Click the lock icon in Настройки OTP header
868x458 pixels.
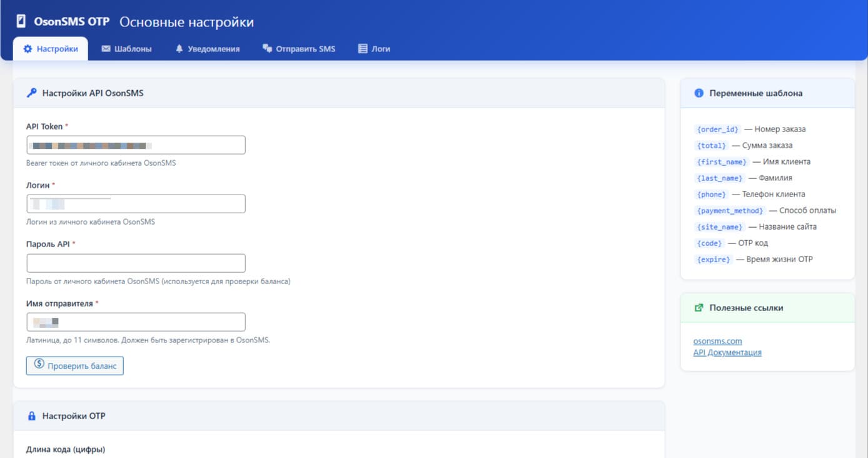(31, 415)
